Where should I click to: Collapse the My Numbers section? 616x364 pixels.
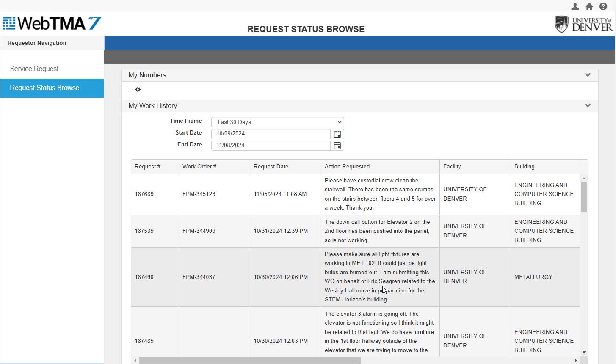tap(587, 75)
